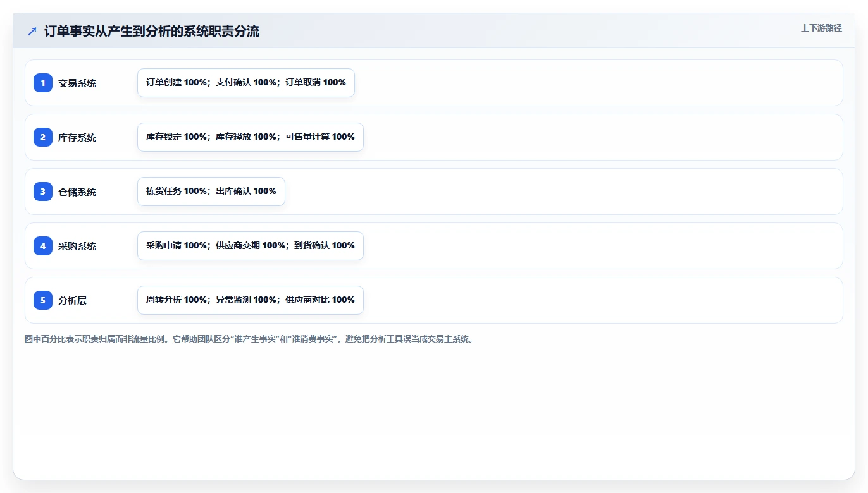Click the number 1 badge for 交易系统
The image size is (868, 493).
[x=43, y=83]
